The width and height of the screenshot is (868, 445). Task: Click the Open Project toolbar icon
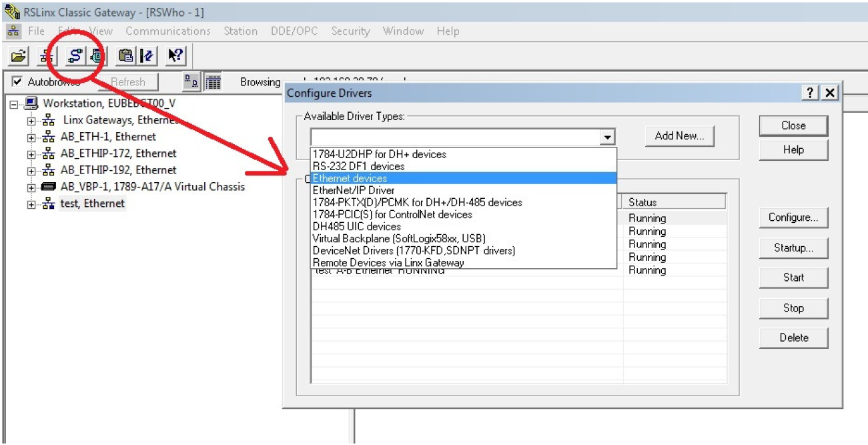pos(19,57)
